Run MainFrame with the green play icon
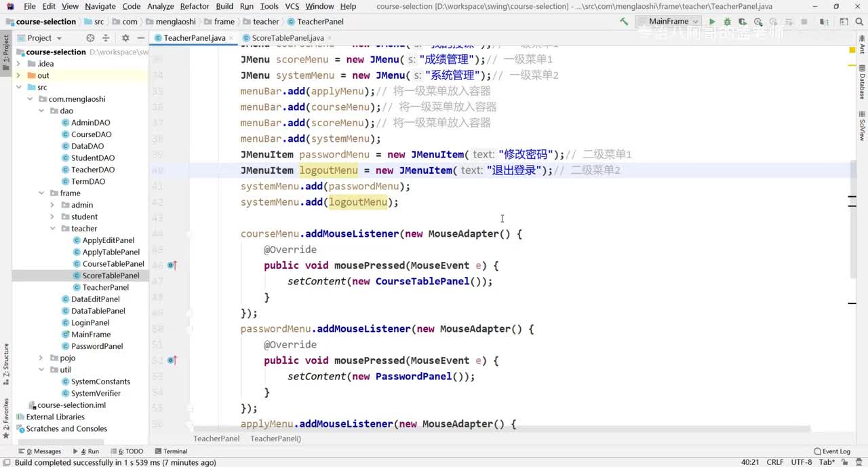This screenshot has width=868, height=467. (x=712, y=22)
